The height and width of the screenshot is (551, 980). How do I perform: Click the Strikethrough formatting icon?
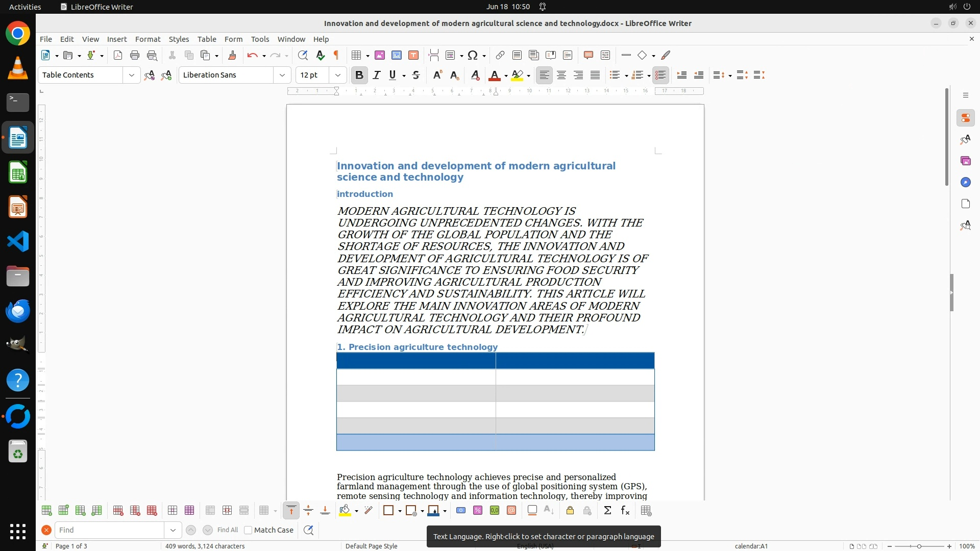(416, 75)
